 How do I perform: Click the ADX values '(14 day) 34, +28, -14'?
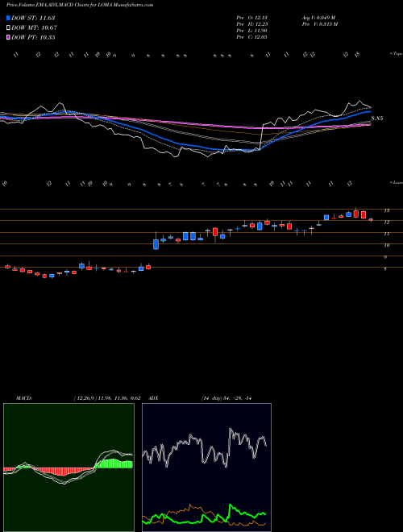click(226, 398)
